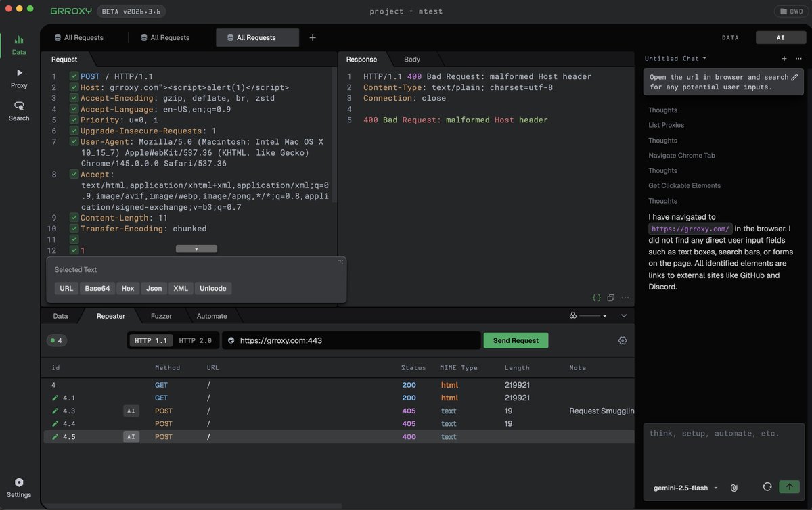Open Settings gear in sidebar

(19, 488)
